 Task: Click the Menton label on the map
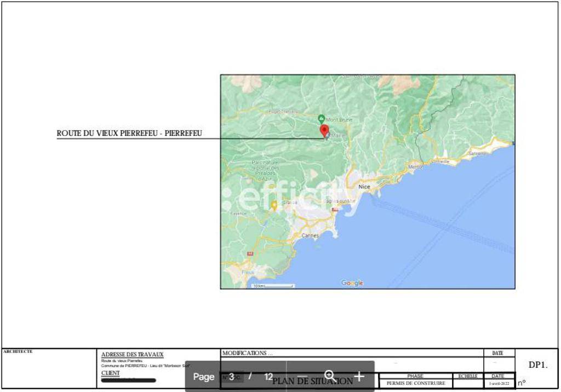(x=416, y=167)
